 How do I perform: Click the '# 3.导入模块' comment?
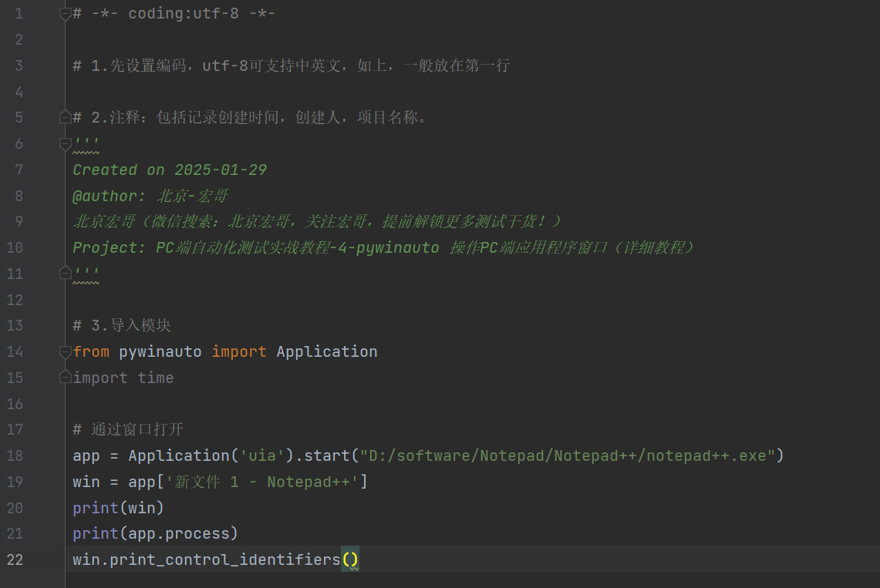122,325
